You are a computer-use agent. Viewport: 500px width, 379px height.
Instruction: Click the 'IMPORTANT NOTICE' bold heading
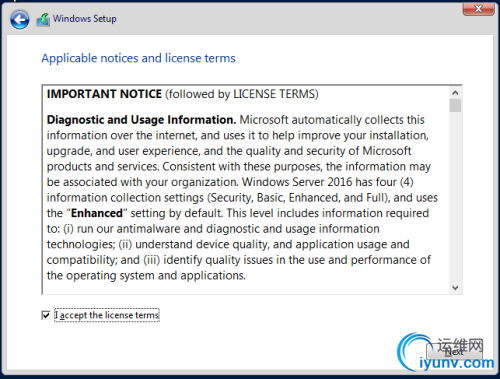click(104, 94)
